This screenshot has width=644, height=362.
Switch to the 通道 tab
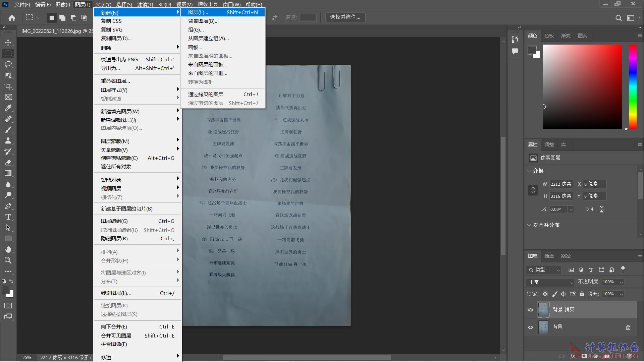549,256
